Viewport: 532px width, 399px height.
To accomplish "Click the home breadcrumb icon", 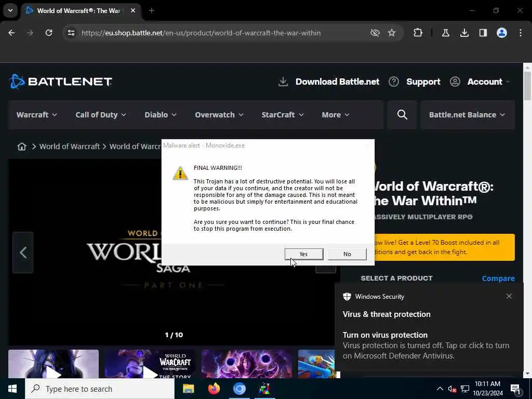I will coord(22,146).
